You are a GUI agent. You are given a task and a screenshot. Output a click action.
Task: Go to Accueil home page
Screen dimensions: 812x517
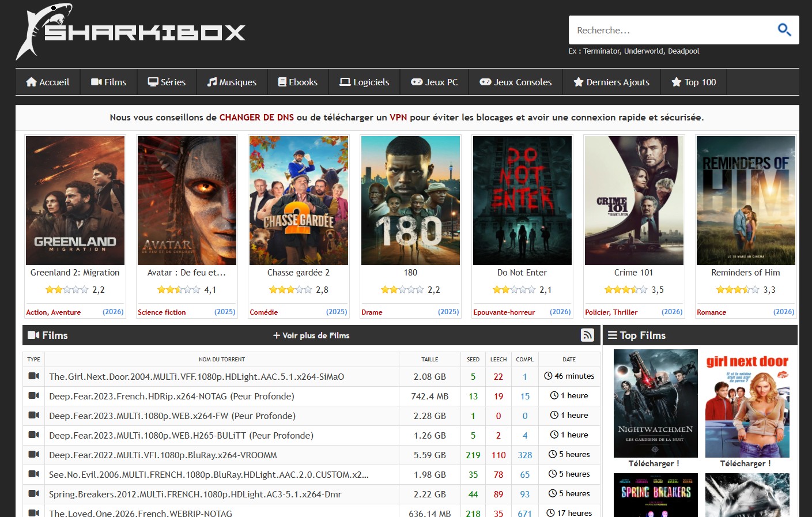[48, 82]
